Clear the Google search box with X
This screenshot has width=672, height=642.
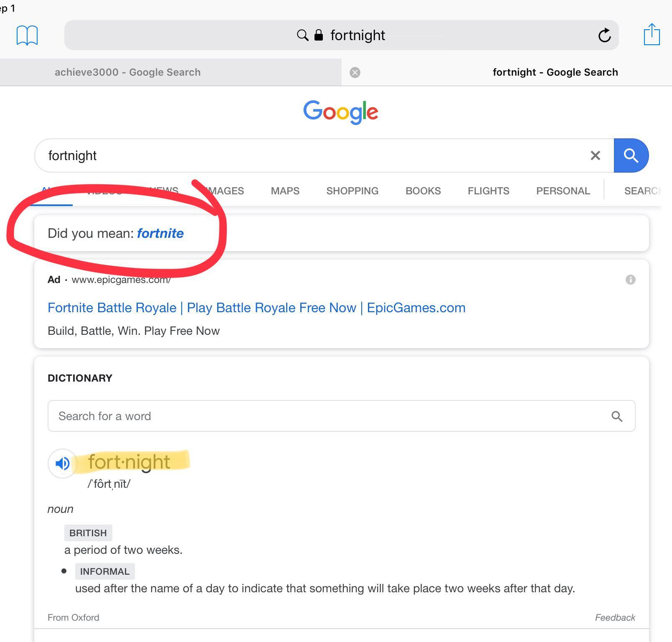[x=595, y=155]
